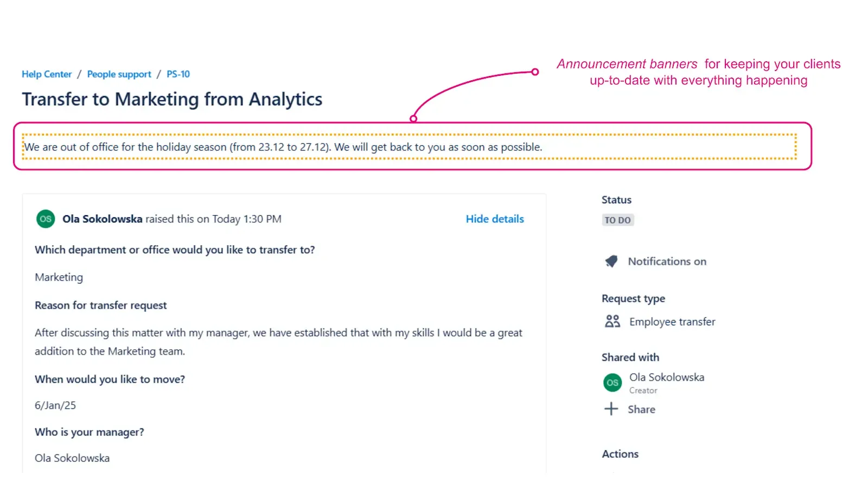Click the Ola Sokolowska author name
This screenshot has height=488, width=868.
(x=103, y=219)
